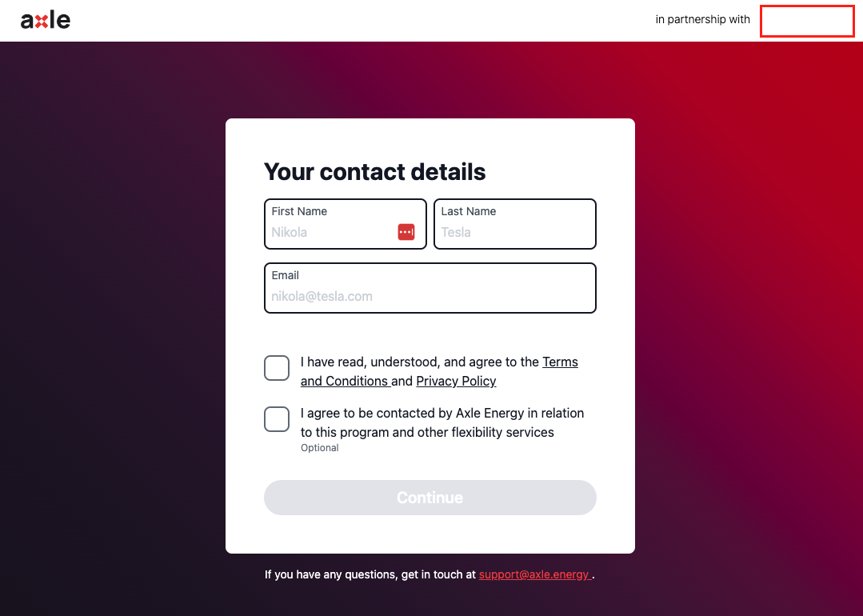Click the "I have read, understood" label text
The image size is (863, 616).
(439, 371)
